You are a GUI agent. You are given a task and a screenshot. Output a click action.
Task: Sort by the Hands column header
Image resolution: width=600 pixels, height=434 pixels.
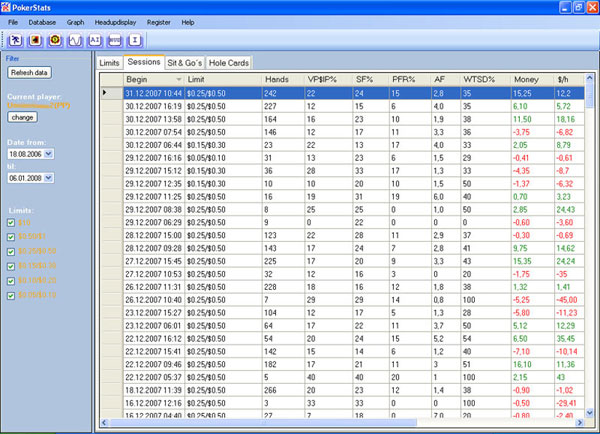283,79
